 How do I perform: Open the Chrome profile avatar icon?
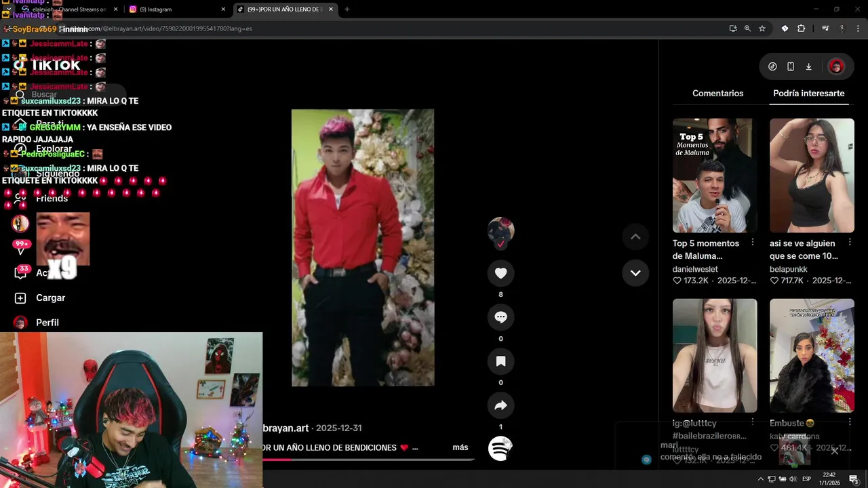pos(842,28)
